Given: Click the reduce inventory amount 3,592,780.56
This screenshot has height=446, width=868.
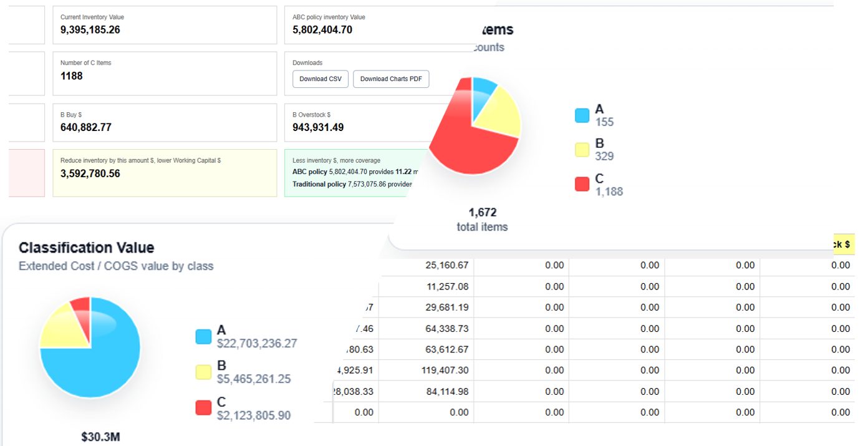Looking at the screenshot, I should point(90,173).
